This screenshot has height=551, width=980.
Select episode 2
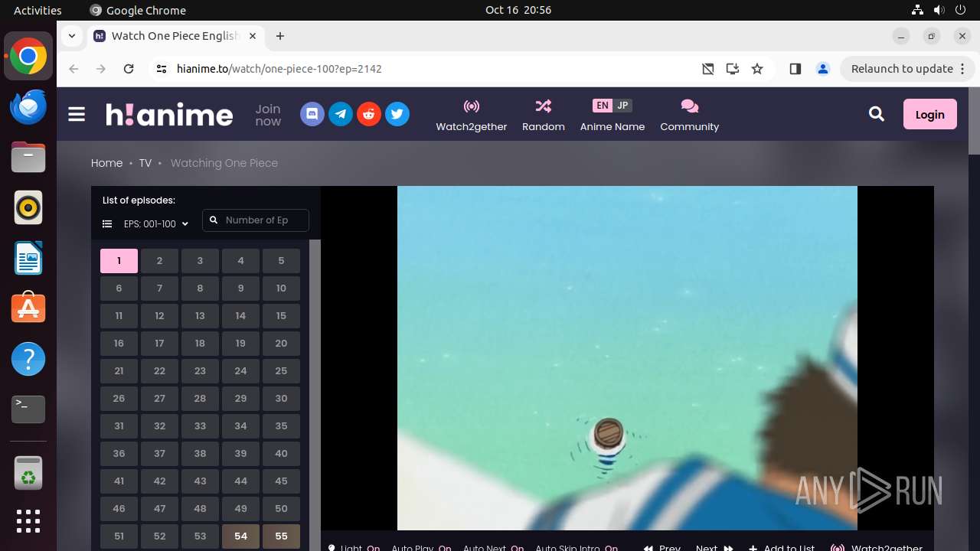point(159,261)
